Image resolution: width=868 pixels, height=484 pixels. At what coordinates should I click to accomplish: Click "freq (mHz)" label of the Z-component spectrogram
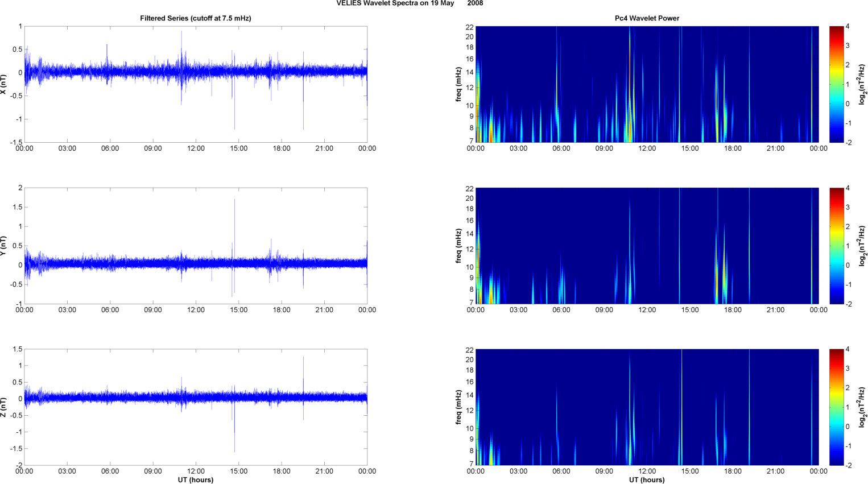pos(458,407)
